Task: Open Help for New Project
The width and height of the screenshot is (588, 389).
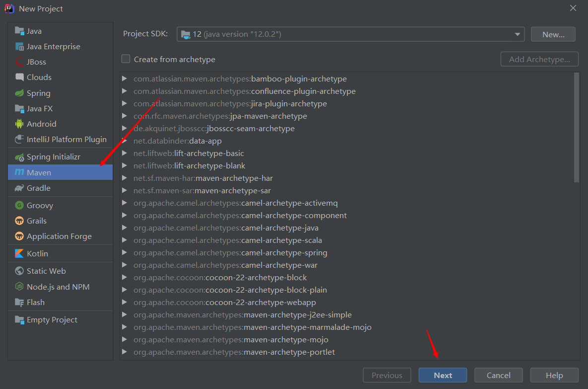Action: (x=554, y=375)
